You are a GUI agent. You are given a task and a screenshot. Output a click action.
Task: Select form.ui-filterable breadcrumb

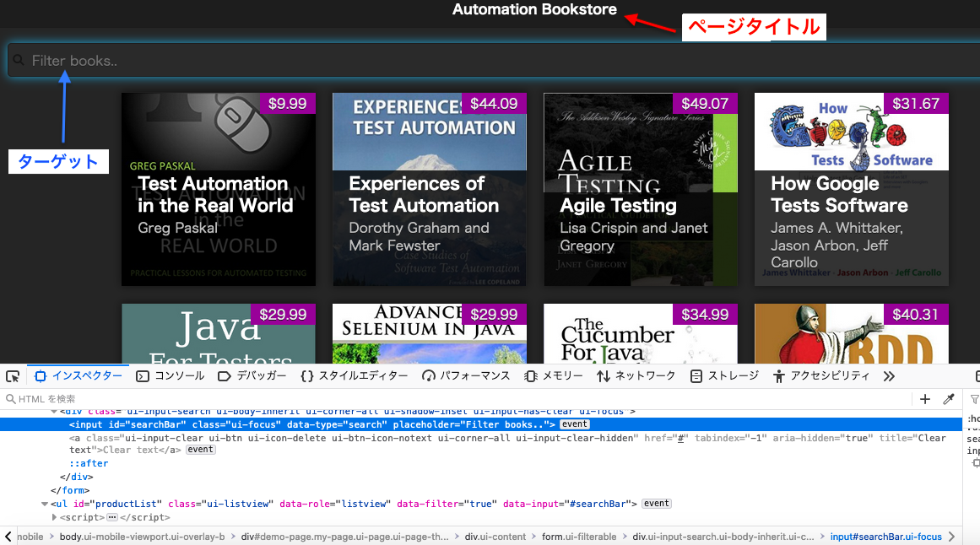tap(579, 537)
